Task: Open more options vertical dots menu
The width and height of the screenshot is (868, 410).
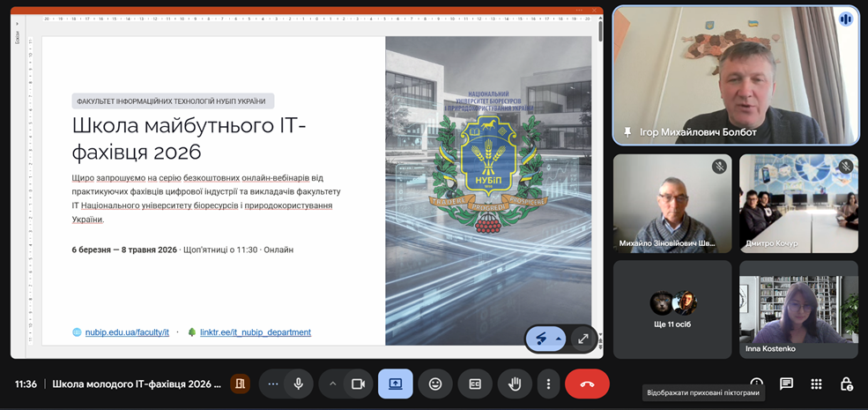Action: click(x=548, y=384)
